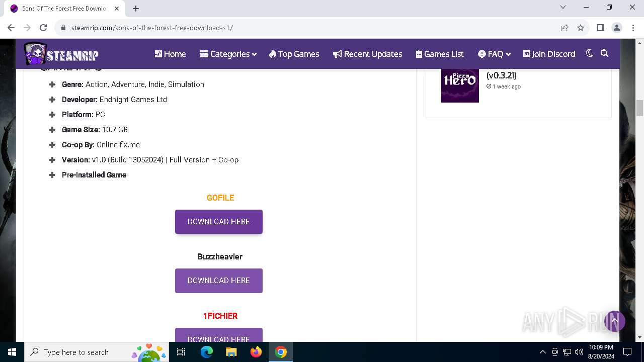Reload the current page
The width and height of the screenshot is (644, 362).
pyautogui.click(x=43, y=28)
